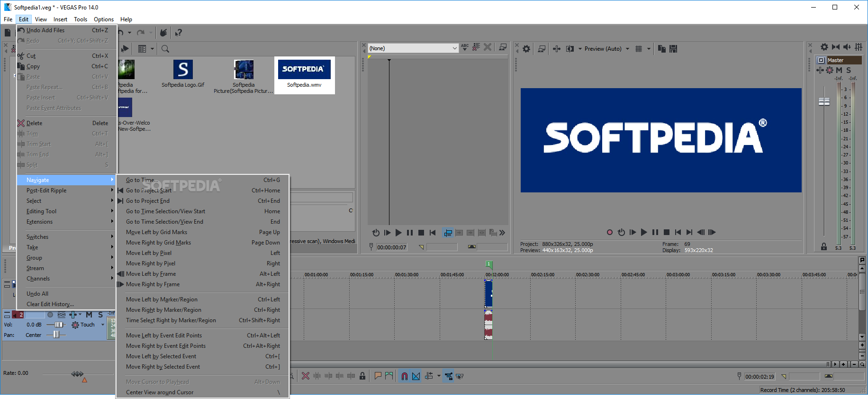Click the Search icon in Project Media
Screen dimensions: 868x399
(165, 49)
